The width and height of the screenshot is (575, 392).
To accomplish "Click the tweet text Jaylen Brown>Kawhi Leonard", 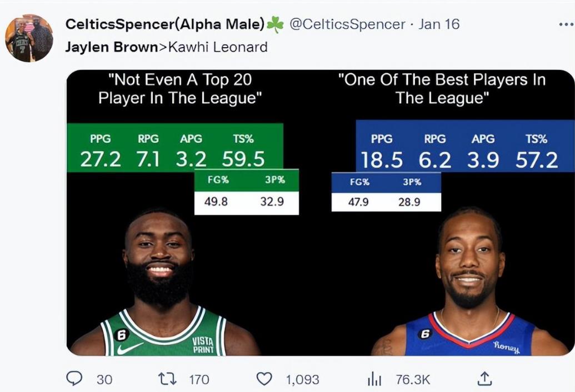I will click(x=166, y=47).
